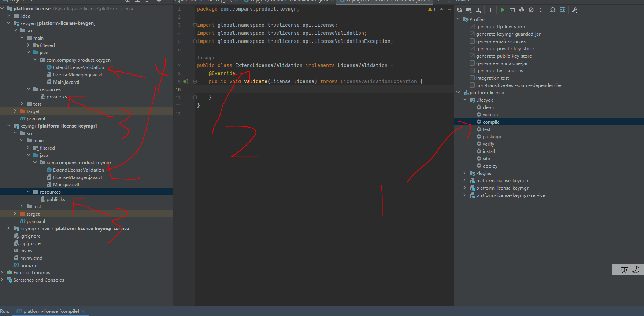Select .gitignore in project tree

tap(30, 236)
